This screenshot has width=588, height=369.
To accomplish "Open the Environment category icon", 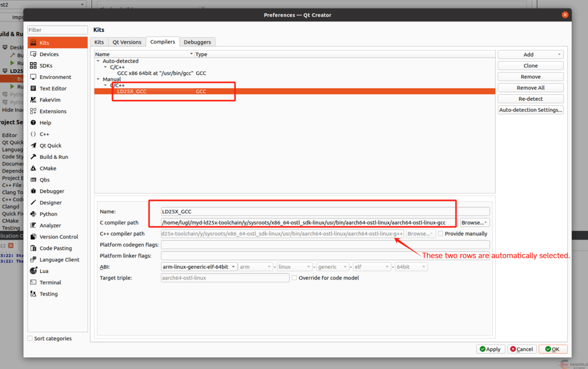I will tap(33, 77).
